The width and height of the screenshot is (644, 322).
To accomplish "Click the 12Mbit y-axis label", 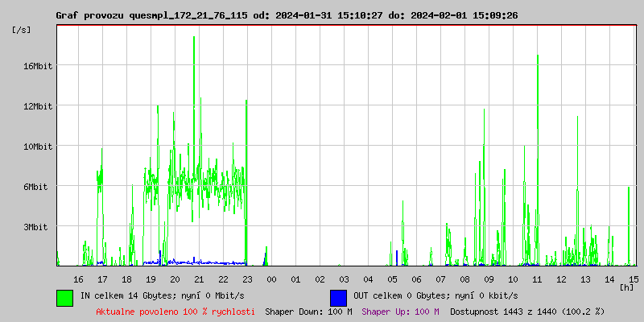I will coord(38,106).
